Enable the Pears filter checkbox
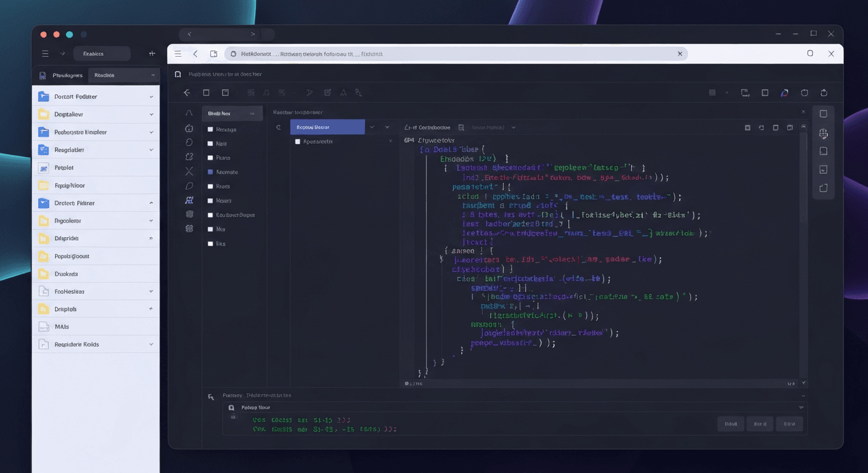 [211, 157]
